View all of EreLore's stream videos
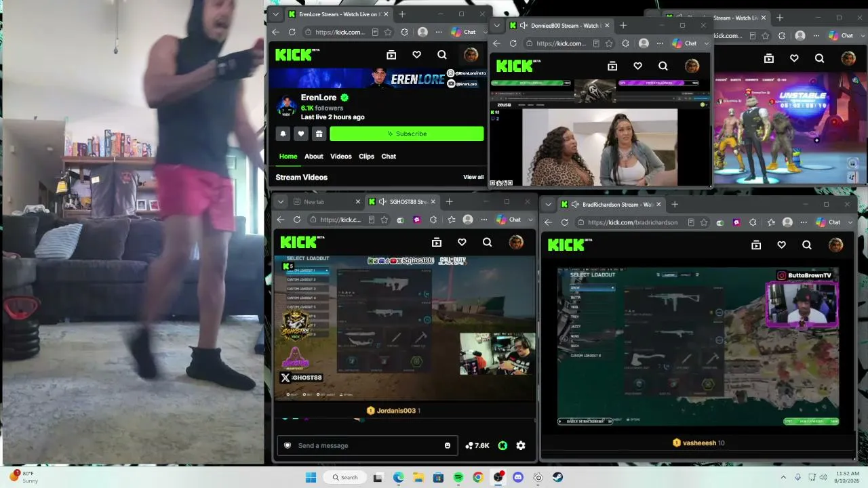Image resolution: width=868 pixels, height=488 pixels. tap(473, 178)
